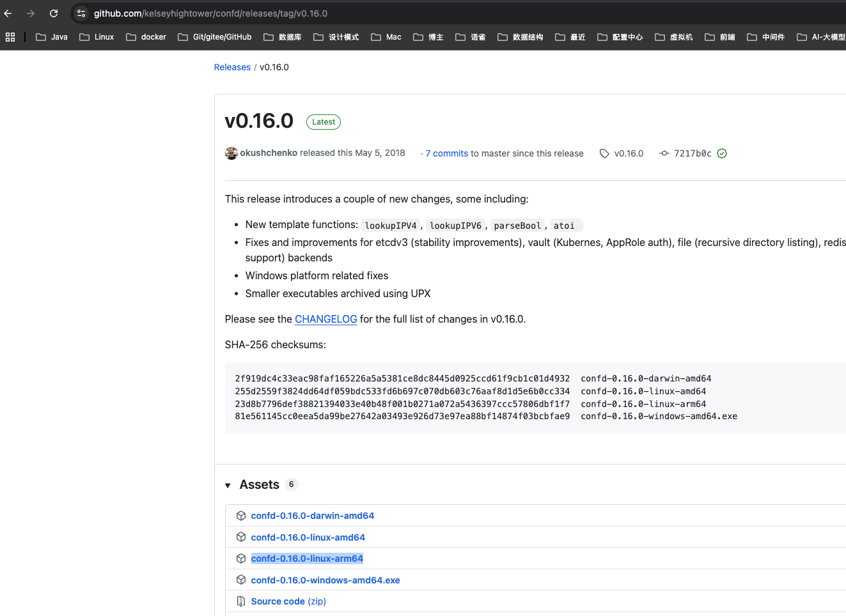This screenshot has width=846, height=616.
Task: Click the browser forward arrow
Action: point(31,13)
